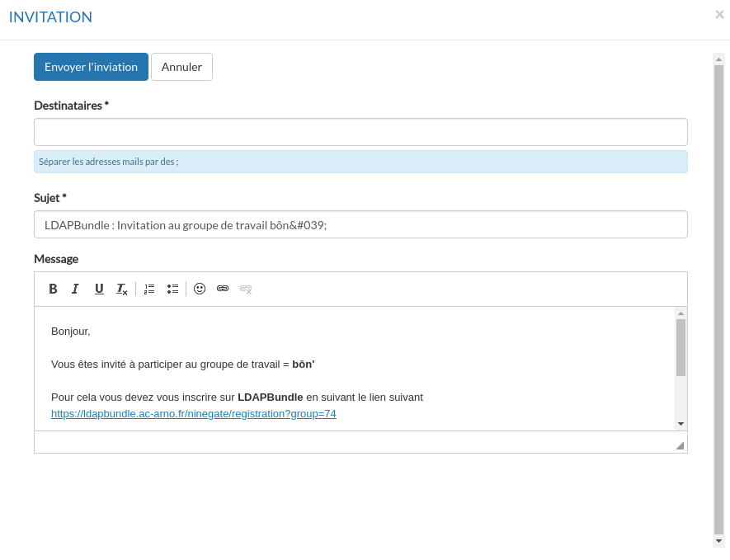The height and width of the screenshot is (560, 730).
Task: Toggle italic formatting in the editor
Action: coord(75,289)
